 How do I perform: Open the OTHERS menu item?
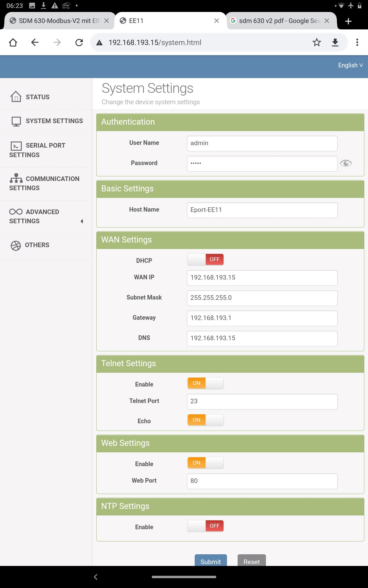pyautogui.click(x=46, y=245)
